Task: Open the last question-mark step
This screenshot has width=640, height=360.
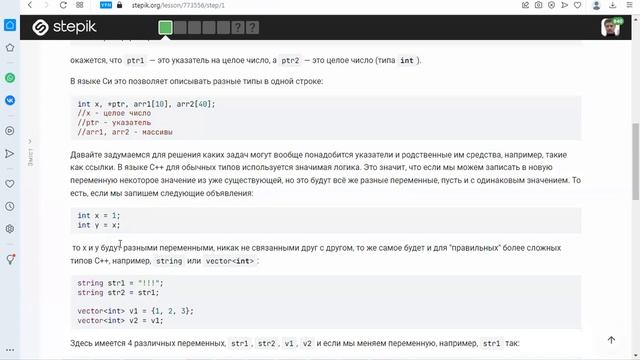Action: click(252, 28)
